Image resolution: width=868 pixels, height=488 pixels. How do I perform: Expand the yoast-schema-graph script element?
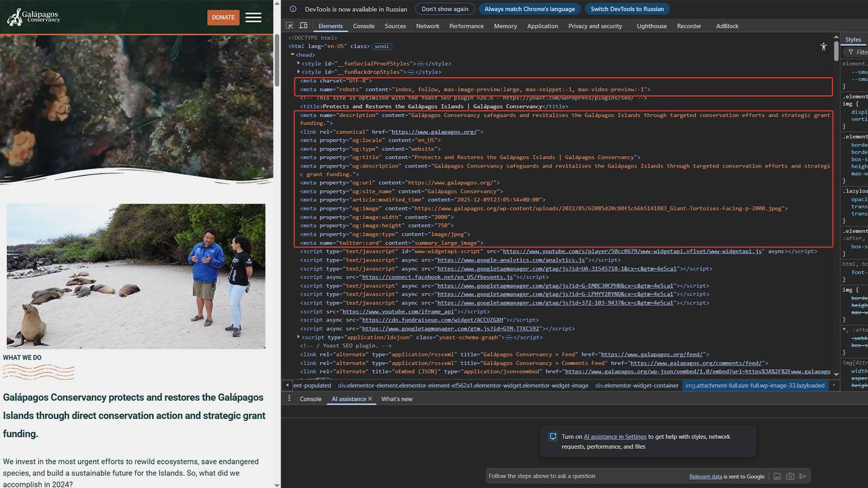(299, 337)
